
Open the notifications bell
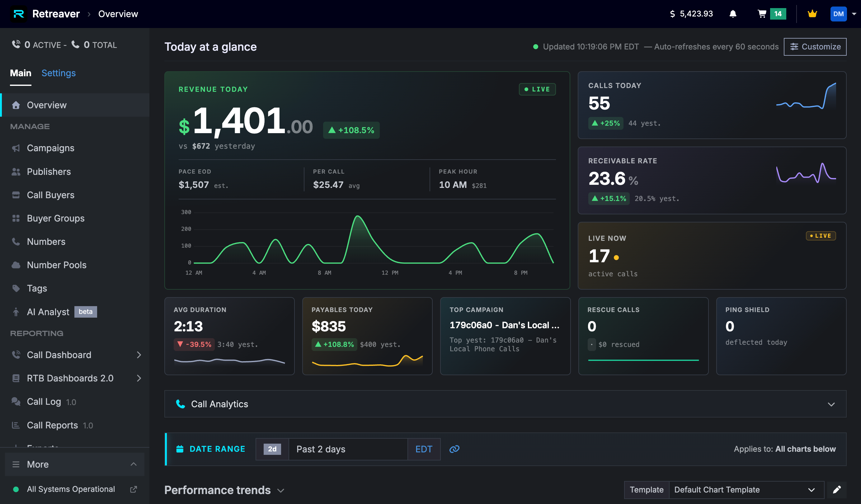pyautogui.click(x=732, y=14)
